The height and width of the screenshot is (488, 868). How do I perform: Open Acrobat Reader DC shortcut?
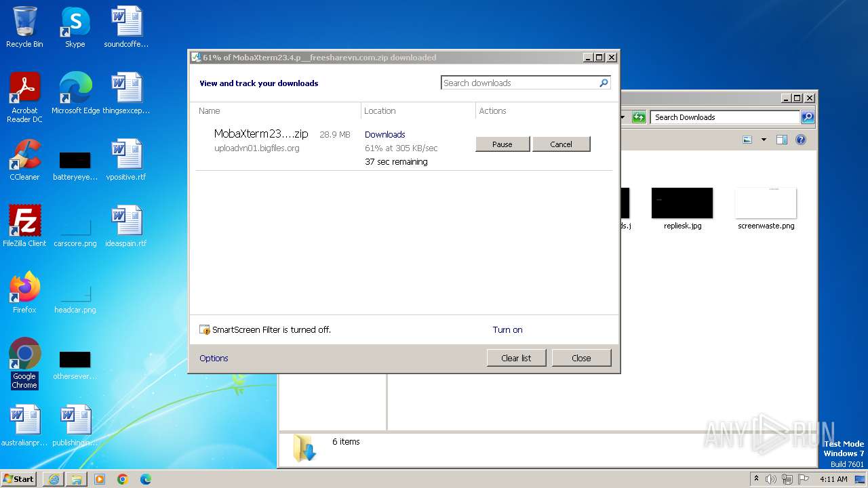pos(24,97)
